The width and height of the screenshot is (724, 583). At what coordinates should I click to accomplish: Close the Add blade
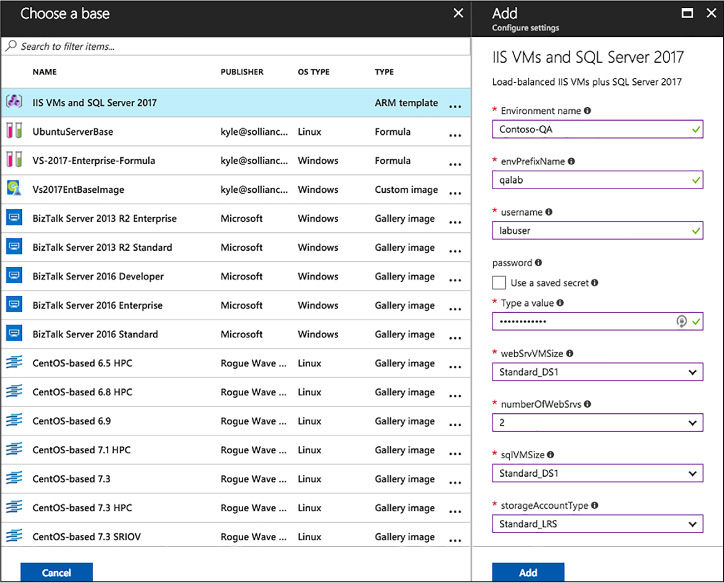712,13
